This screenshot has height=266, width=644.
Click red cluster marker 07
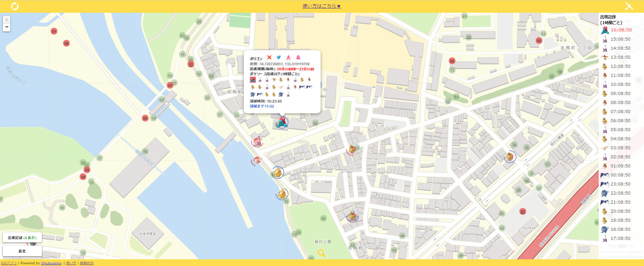pos(523,211)
